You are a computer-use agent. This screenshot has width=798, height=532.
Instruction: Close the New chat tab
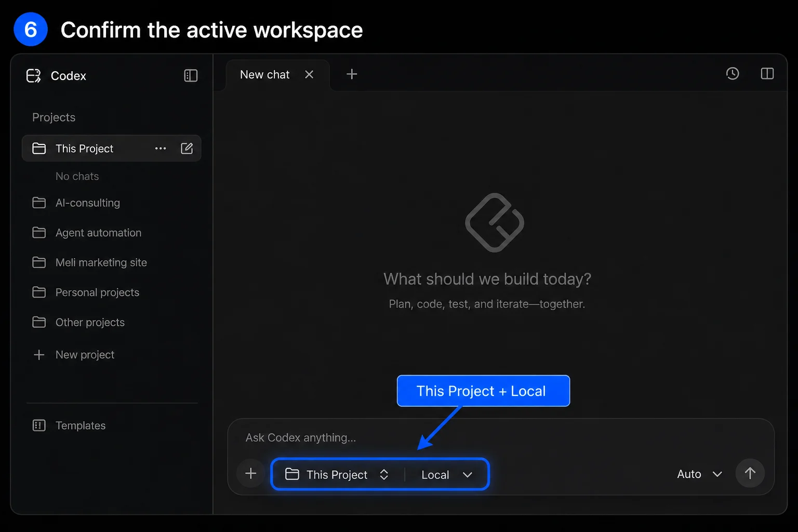[309, 74]
